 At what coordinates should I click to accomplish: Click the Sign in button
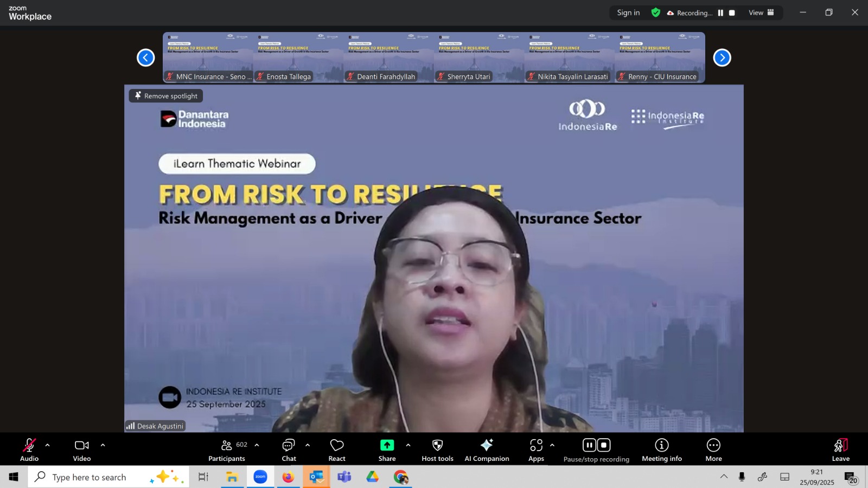coord(628,12)
